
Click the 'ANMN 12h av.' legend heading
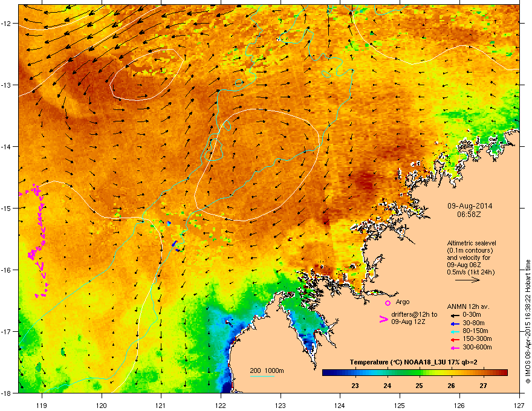468,306
